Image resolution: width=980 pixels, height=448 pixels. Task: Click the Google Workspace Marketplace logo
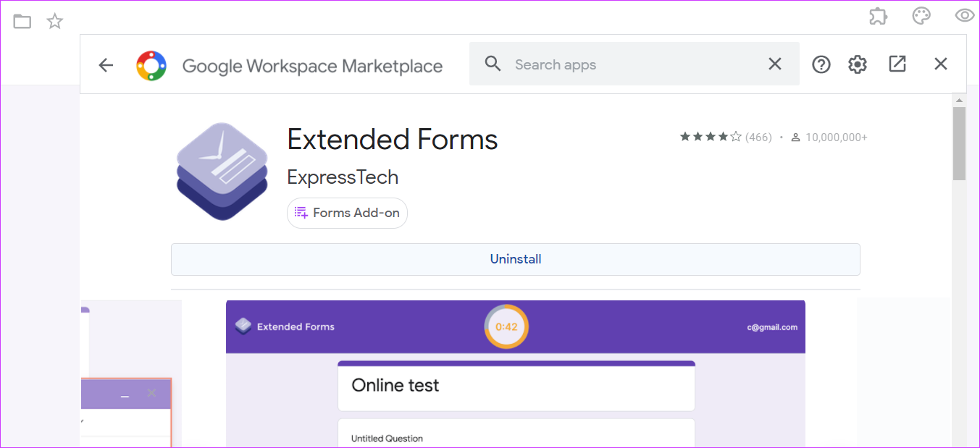tap(151, 65)
